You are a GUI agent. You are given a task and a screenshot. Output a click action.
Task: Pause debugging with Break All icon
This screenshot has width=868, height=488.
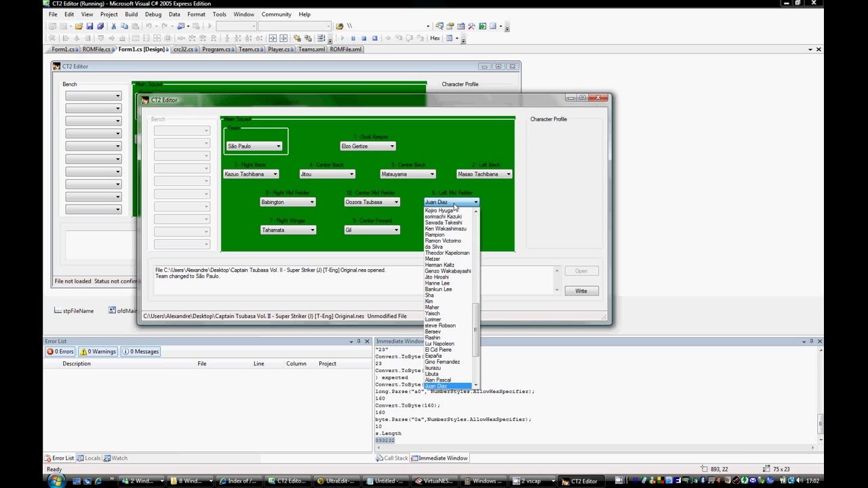pos(353,39)
